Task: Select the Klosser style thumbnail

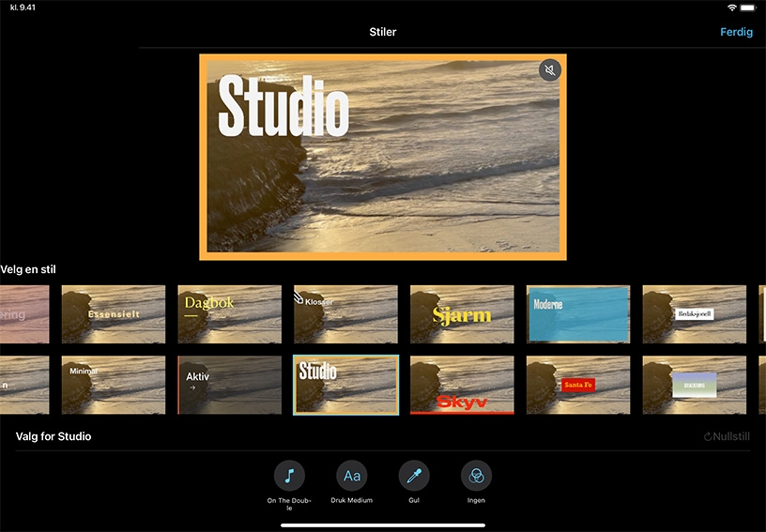Action: pyautogui.click(x=345, y=314)
